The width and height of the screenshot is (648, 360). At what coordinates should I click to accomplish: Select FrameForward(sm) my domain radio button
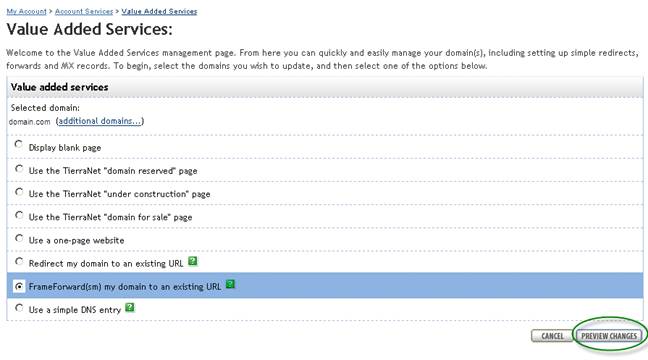coord(19,286)
